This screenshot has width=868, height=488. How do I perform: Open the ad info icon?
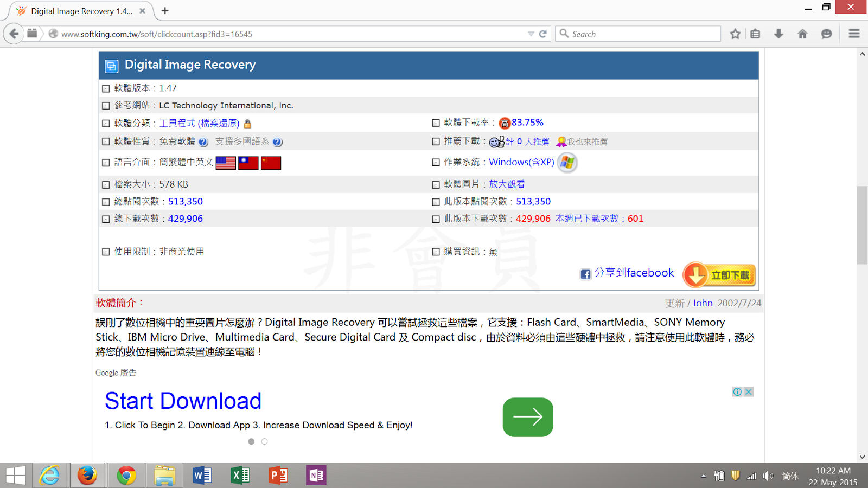(737, 391)
